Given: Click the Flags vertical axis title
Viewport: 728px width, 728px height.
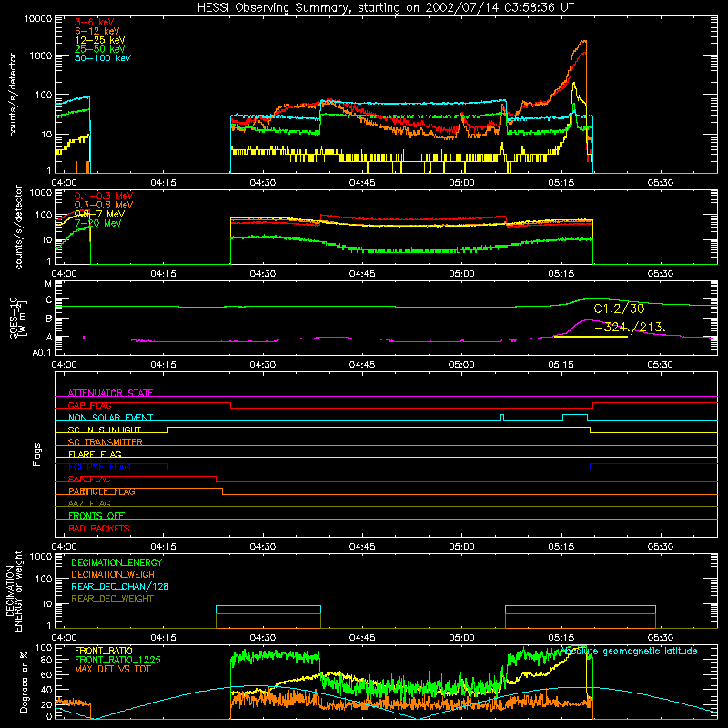Looking at the screenshot, I should pyautogui.click(x=37, y=454).
